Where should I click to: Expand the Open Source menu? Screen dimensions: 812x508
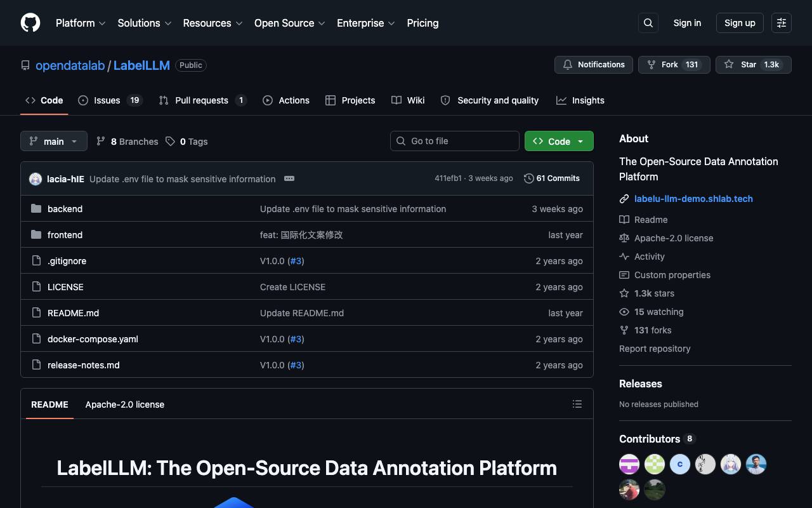point(290,23)
